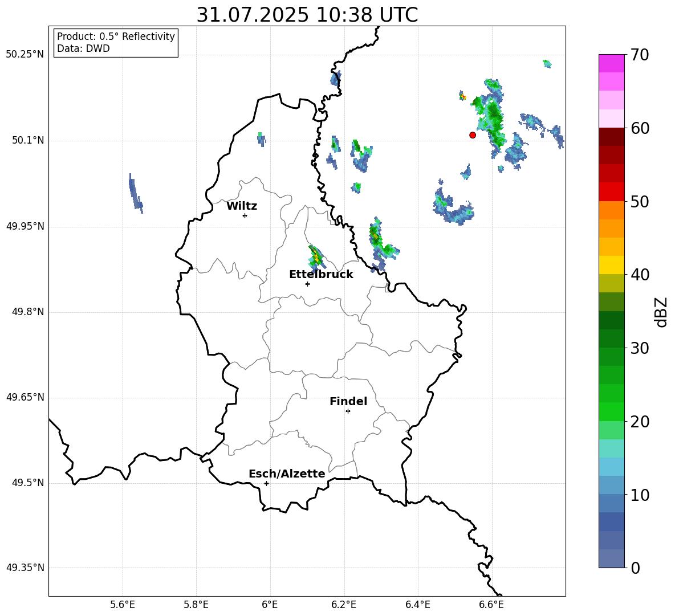Click the colorbar tick label 70
675x616 pixels.
tap(640, 55)
